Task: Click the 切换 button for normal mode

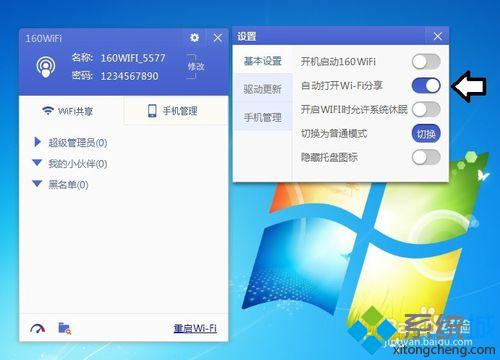Action: point(426,134)
